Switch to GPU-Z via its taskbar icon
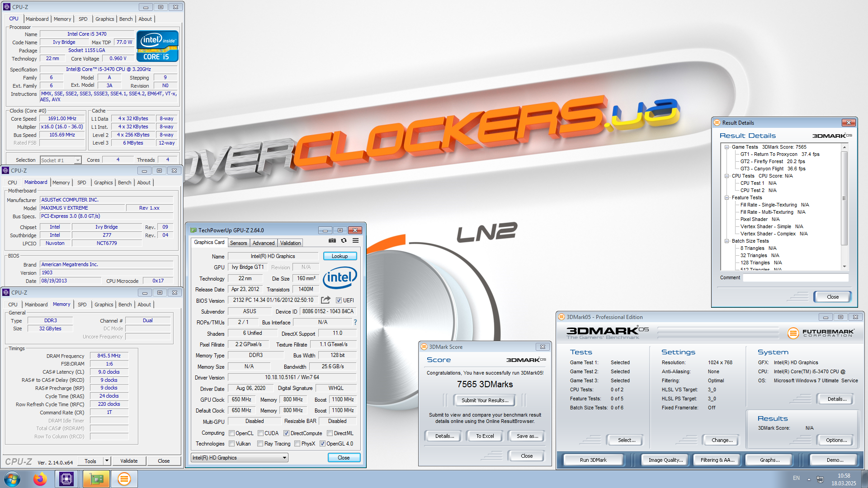868x488 pixels. point(96,479)
